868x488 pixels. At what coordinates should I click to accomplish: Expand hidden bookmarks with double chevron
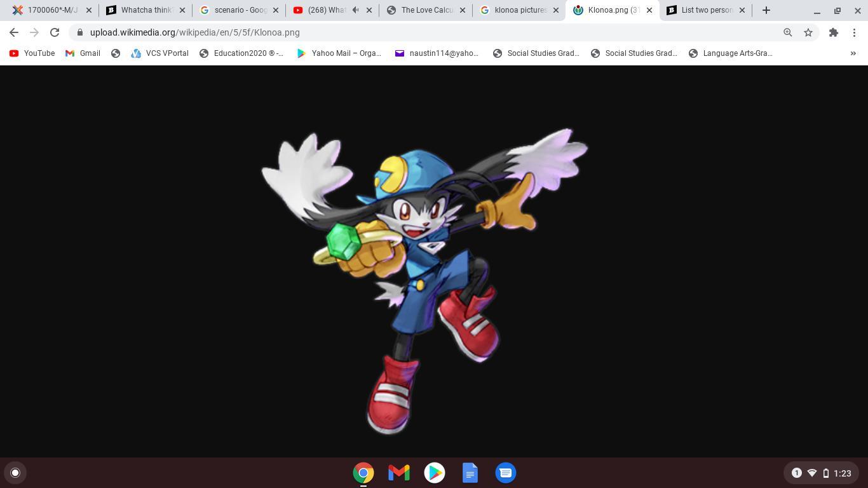pyautogui.click(x=853, y=53)
